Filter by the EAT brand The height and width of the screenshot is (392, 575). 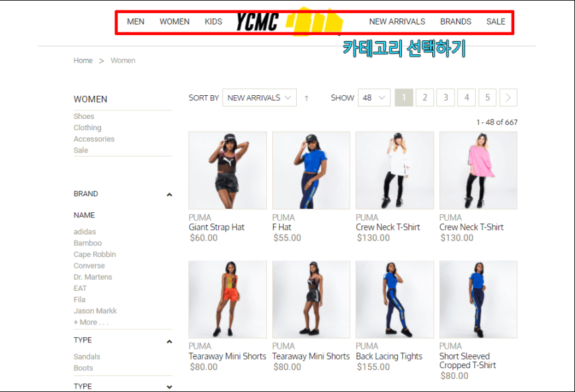tap(80, 289)
